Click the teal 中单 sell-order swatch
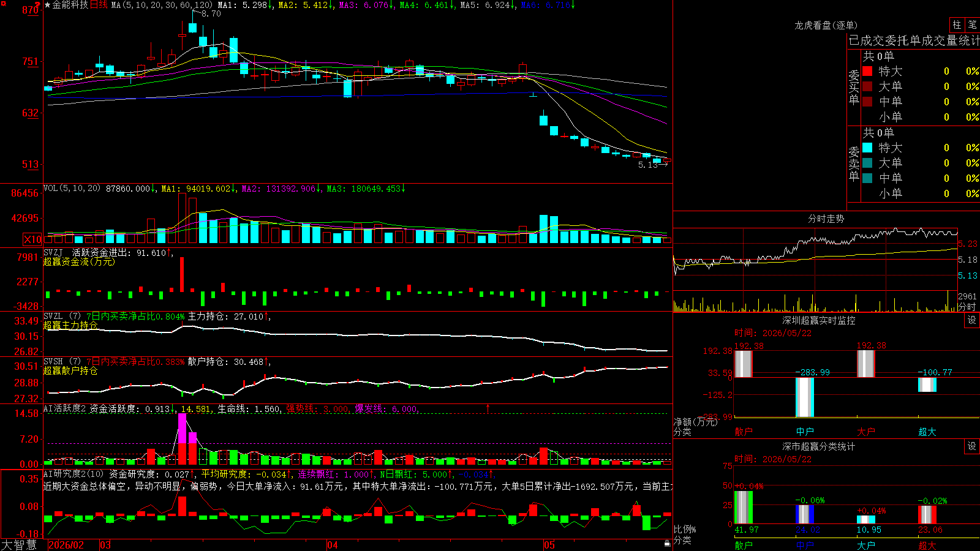980x551 pixels. (867, 178)
